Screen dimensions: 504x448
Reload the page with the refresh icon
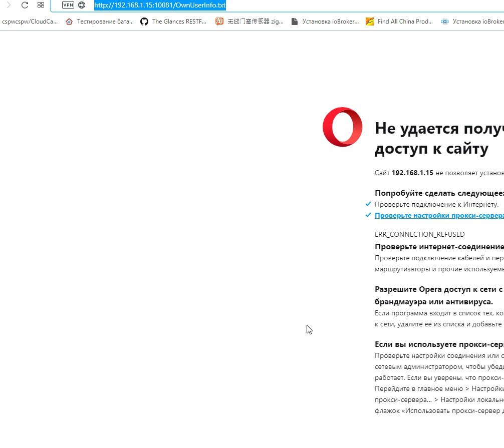[x=25, y=5]
